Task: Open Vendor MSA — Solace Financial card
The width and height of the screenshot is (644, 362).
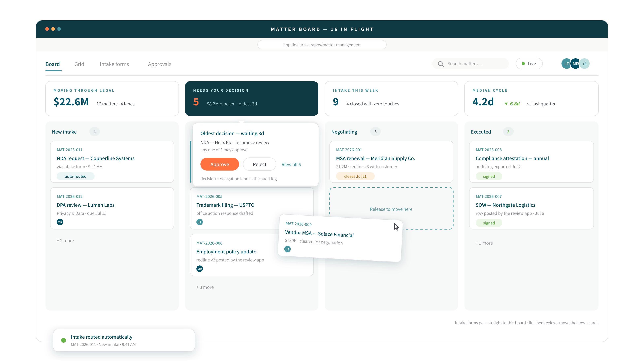Action: click(x=340, y=238)
